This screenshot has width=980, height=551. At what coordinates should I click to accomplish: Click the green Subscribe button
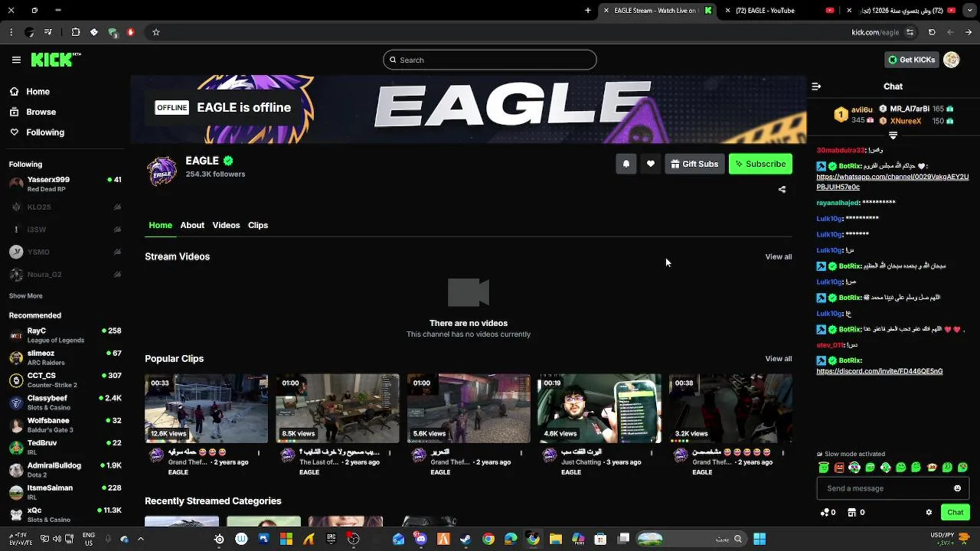(760, 164)
